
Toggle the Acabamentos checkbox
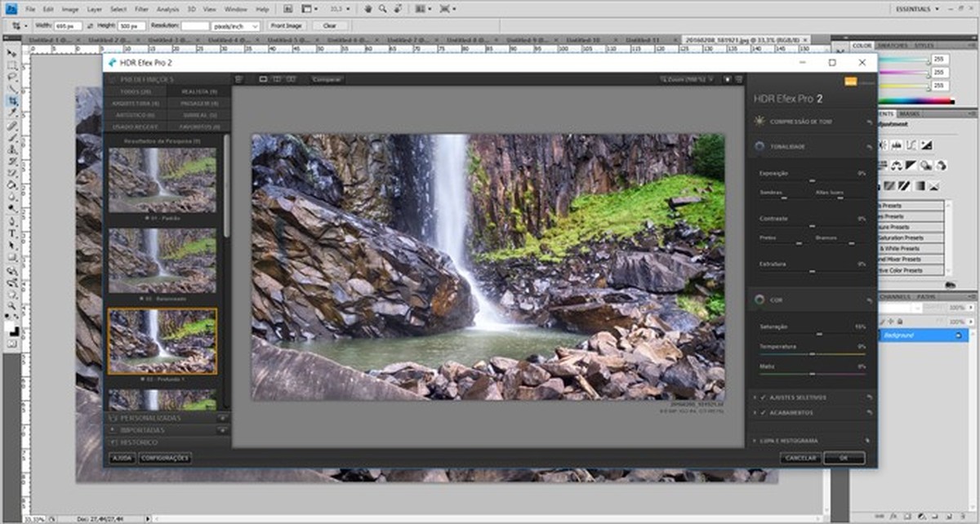point(763,413)
